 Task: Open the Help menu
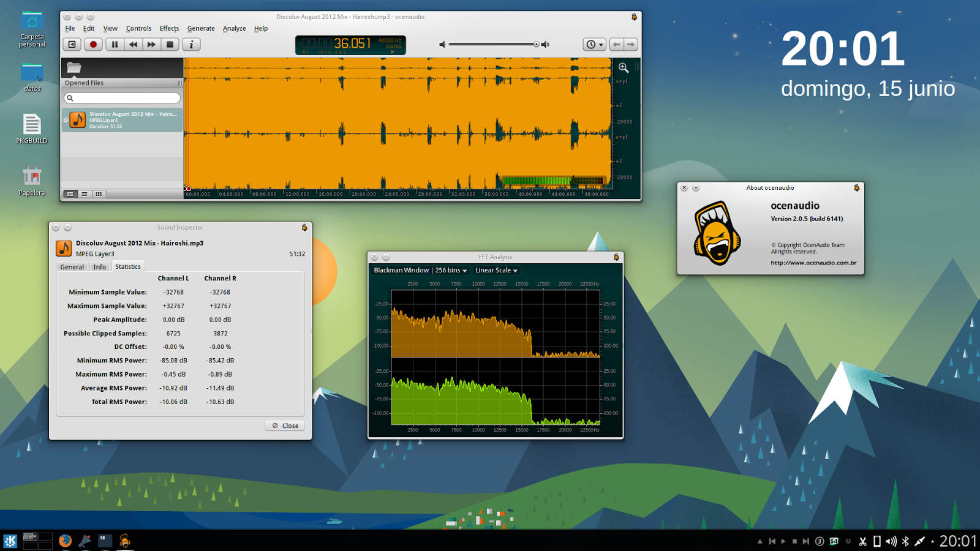tap(261, 28)
